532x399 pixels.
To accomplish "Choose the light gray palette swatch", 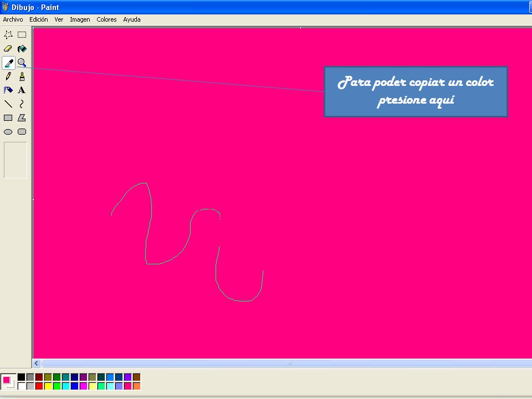I will [x=30, y=386].
